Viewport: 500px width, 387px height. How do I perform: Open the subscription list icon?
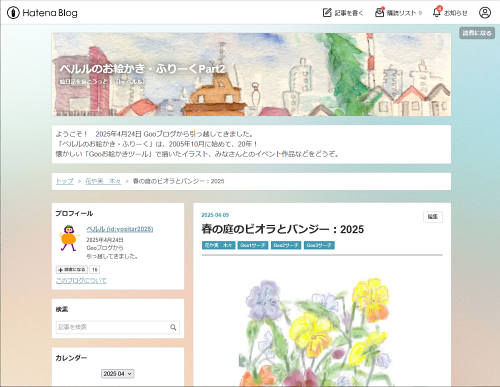(x=379, y=13)
